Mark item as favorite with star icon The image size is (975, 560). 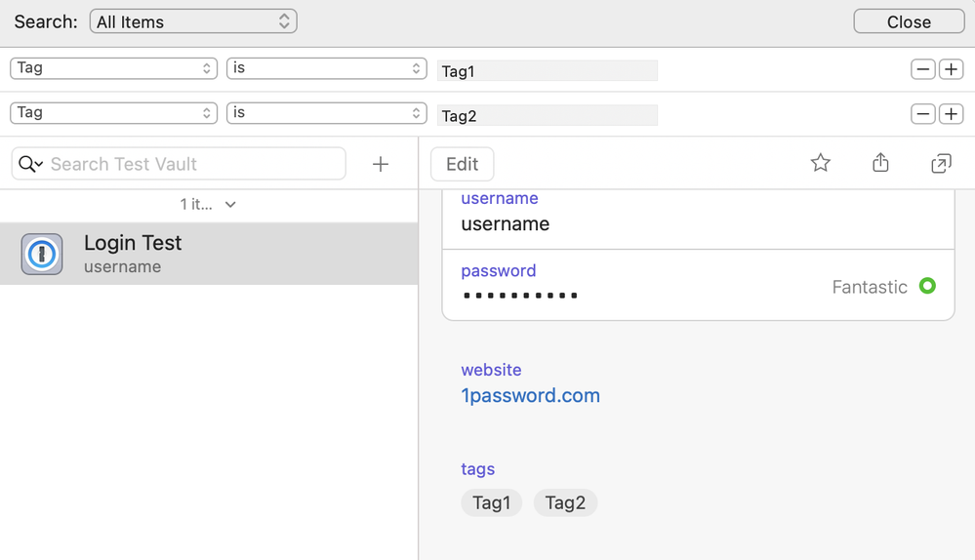click(820, 163)
